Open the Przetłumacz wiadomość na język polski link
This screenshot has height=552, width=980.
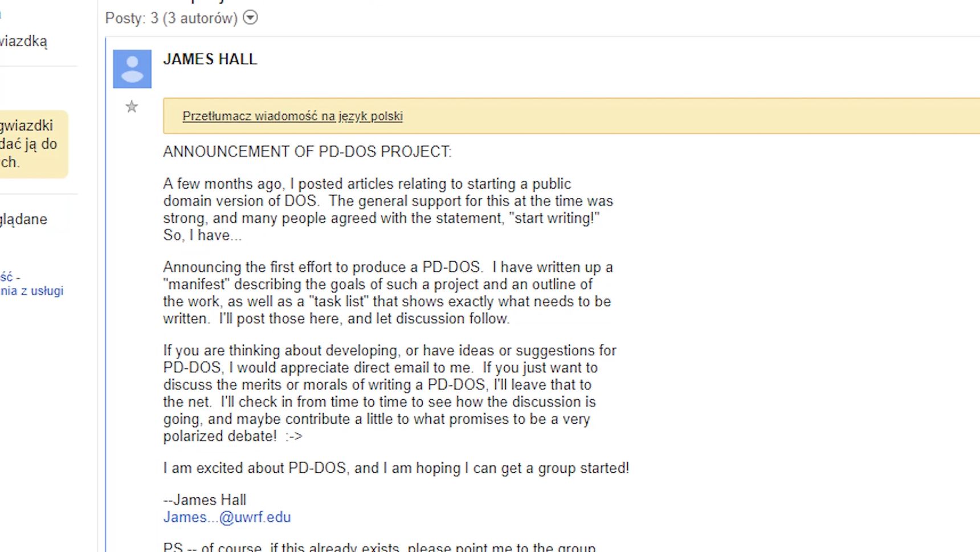292,116
